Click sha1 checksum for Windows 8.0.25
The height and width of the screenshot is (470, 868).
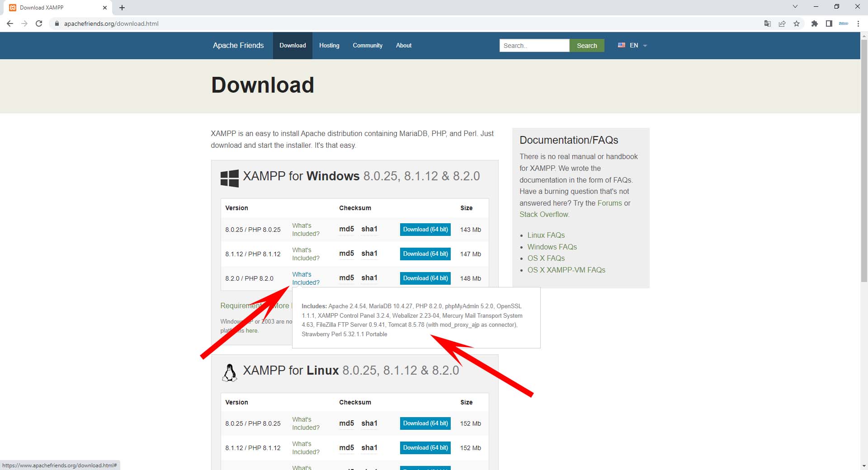pos(369,229)
